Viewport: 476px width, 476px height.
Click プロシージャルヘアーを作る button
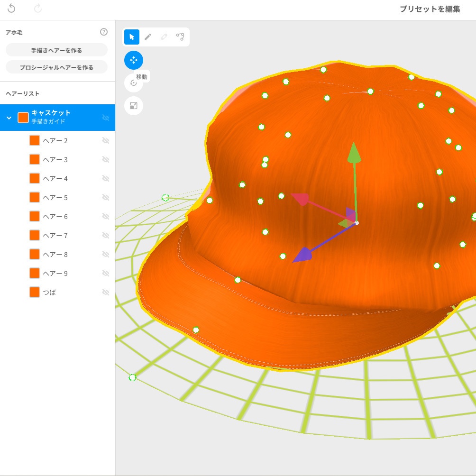click(x=56, y=67)
